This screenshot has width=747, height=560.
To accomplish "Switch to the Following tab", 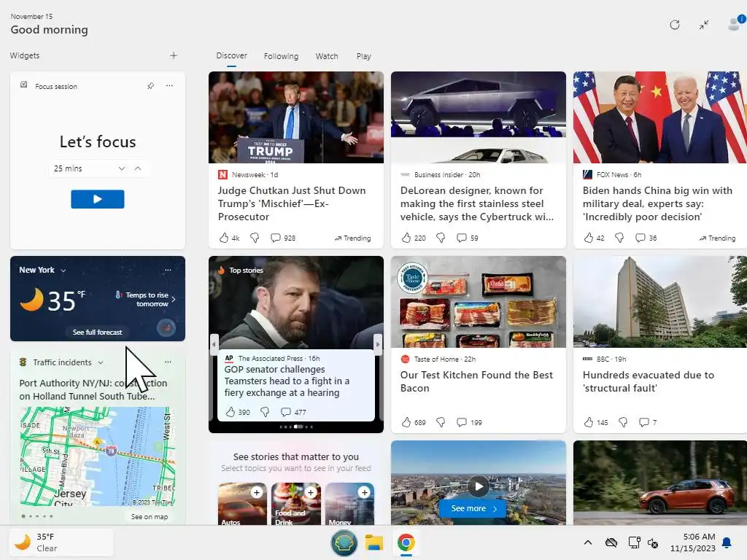I will (x=281, y=56).
